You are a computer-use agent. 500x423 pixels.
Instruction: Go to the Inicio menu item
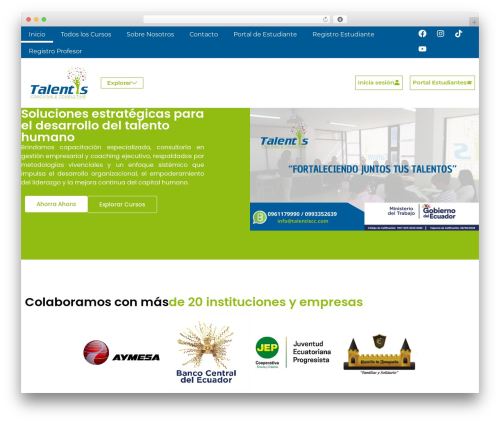click(x=37, y=34)
